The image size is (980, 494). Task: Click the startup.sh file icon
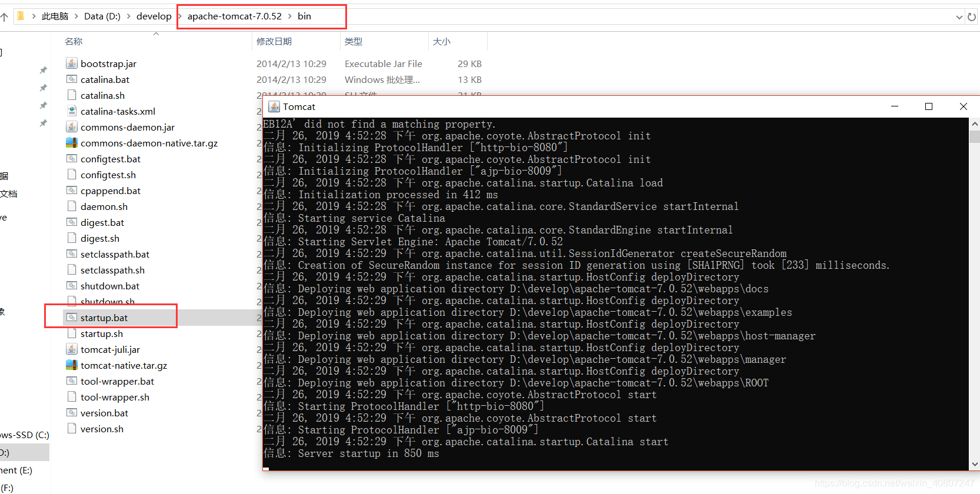click(x=72, y=333)
